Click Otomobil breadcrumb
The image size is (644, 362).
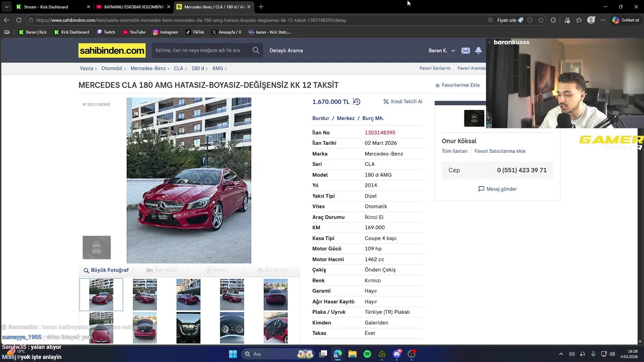(x=112, y=68)
